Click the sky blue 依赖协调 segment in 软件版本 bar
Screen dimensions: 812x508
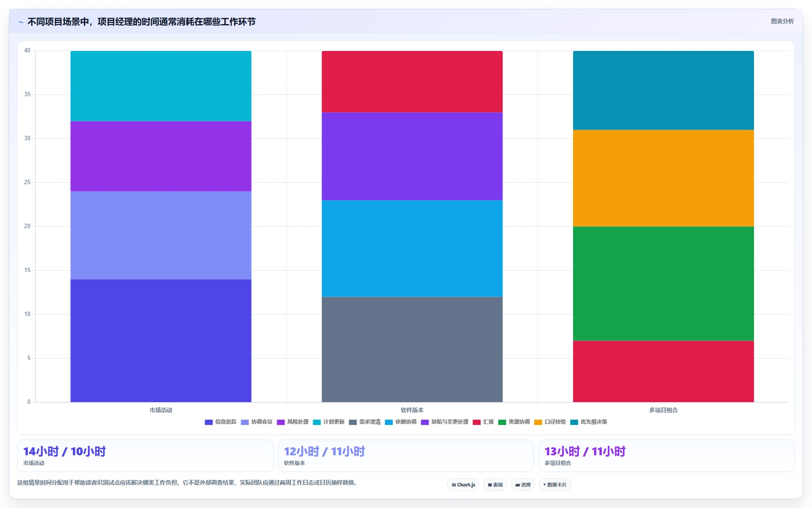[x=412, y=248]
